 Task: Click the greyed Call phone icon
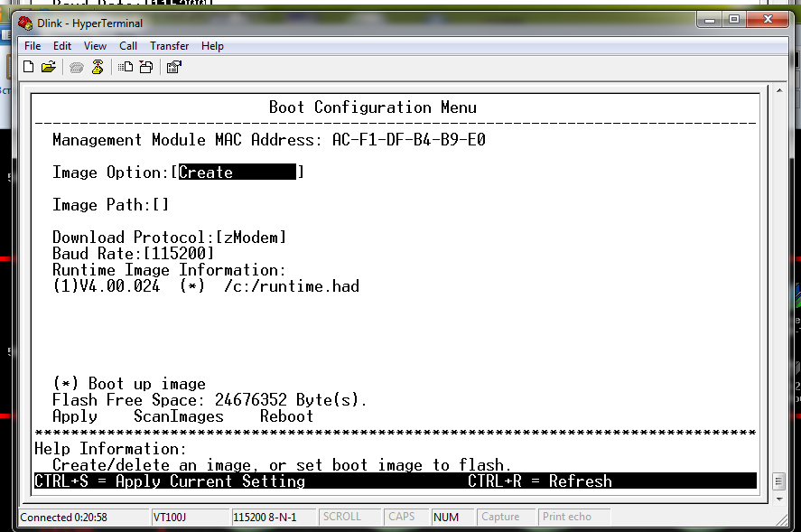tap(77, 67)
